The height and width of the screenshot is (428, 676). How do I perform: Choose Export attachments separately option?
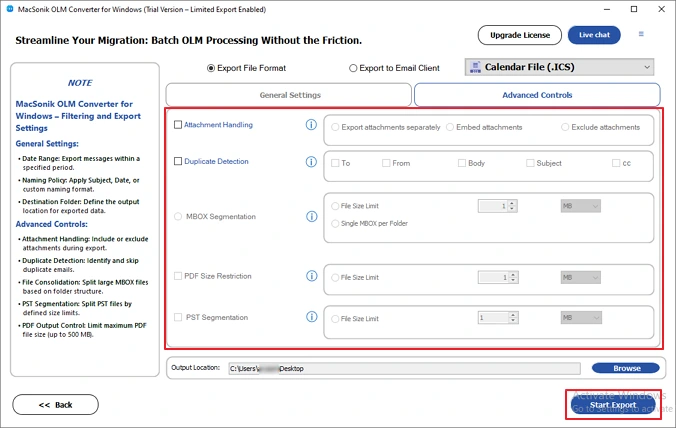pos(335,127)
